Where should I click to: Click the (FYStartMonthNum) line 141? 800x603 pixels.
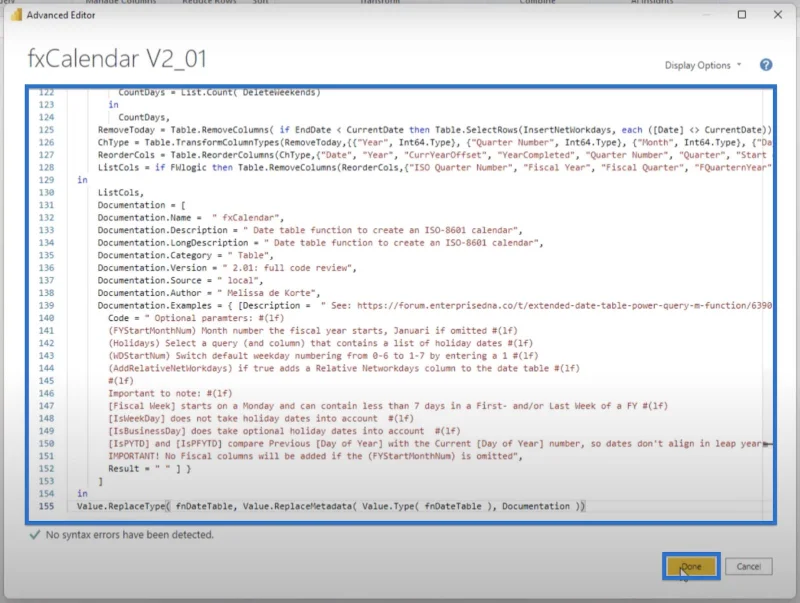(312, 331)
